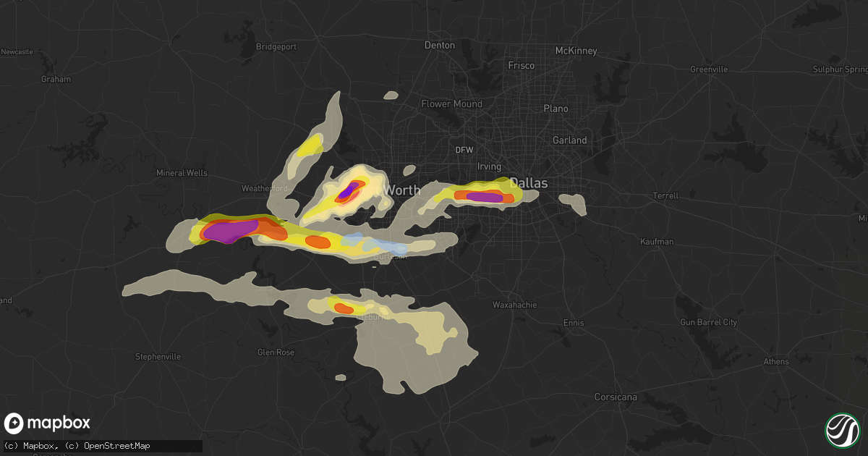Viewport: 868px width, 456px height.
Task: Click the Terrell town label
Action: pyautogui.click(x=665, y=195)
